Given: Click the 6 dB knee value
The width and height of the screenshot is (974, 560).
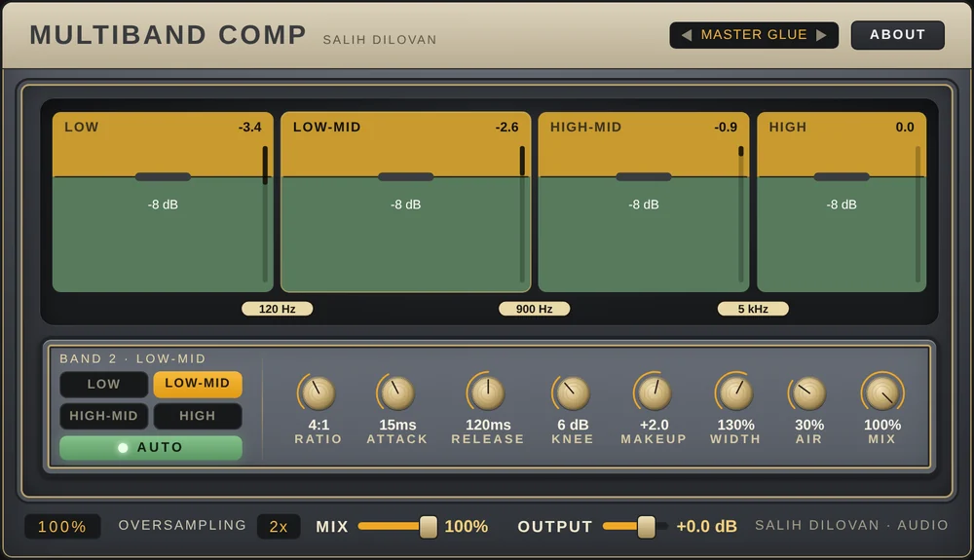Looking at the screenshot, I should (x=573, y=426).
